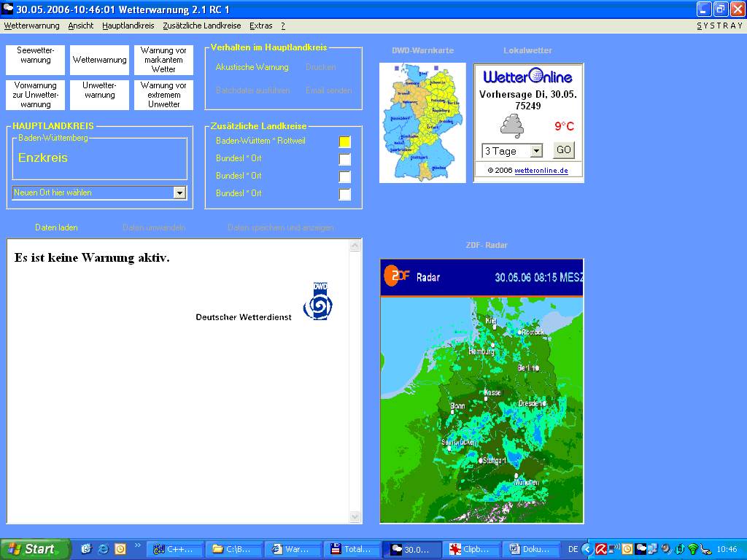Open the Hauptlandkreis menu
The width and height of the screenshot is (747, 560).
pyautogui.click(x=128, y=26)
